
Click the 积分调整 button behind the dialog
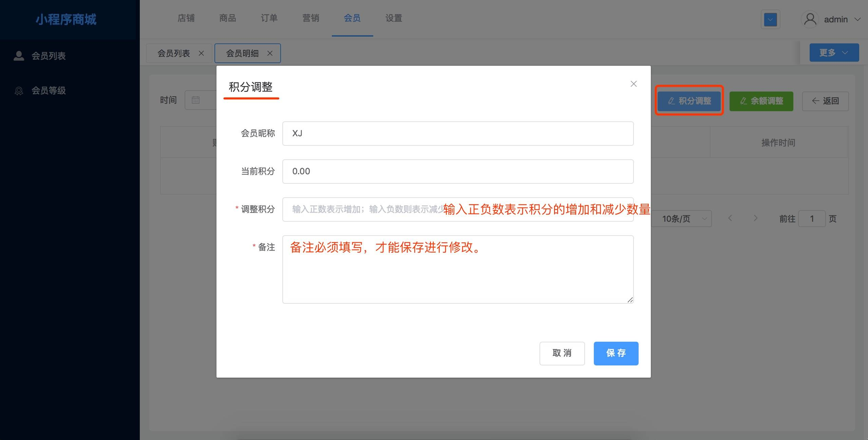point(689,101)
